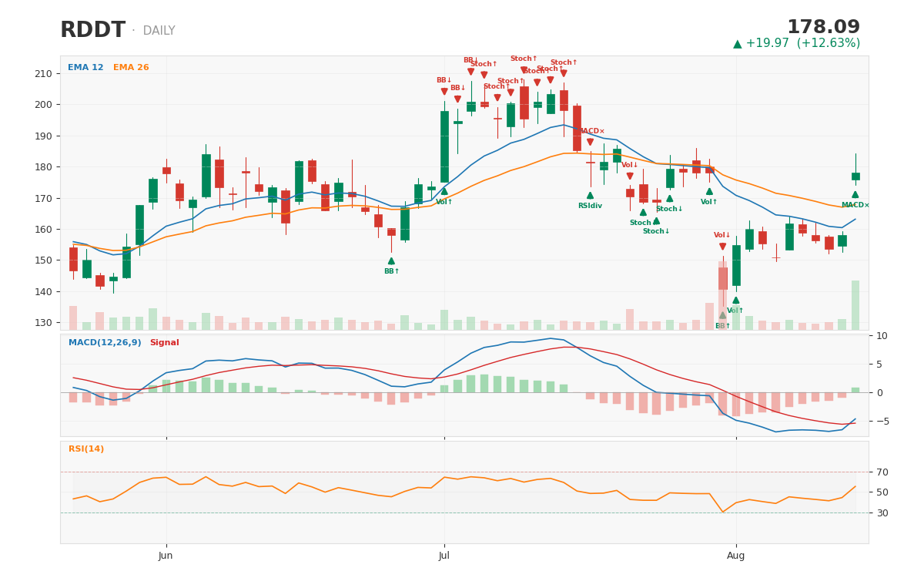Screen dimensions: 924x578
Task: Click the last green candlestick near 178
Action: (x=855, y=176)
